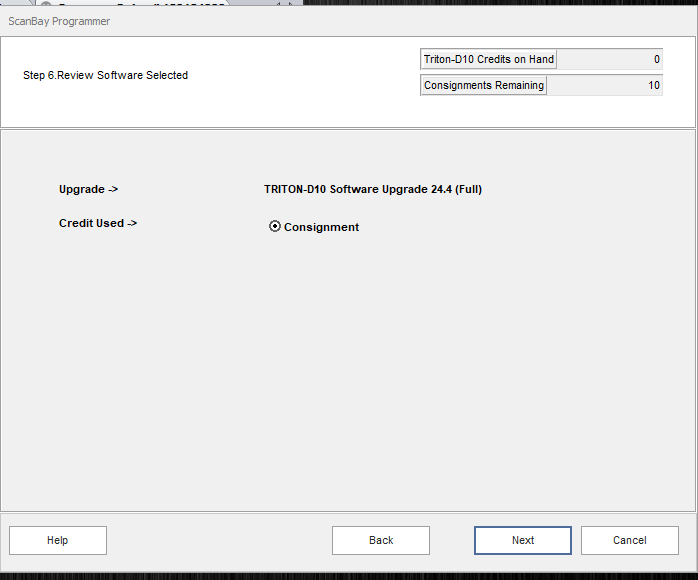698x580 pixels.
Task: Click the ScanBay Programmer title bar
Action: [300, 21]
